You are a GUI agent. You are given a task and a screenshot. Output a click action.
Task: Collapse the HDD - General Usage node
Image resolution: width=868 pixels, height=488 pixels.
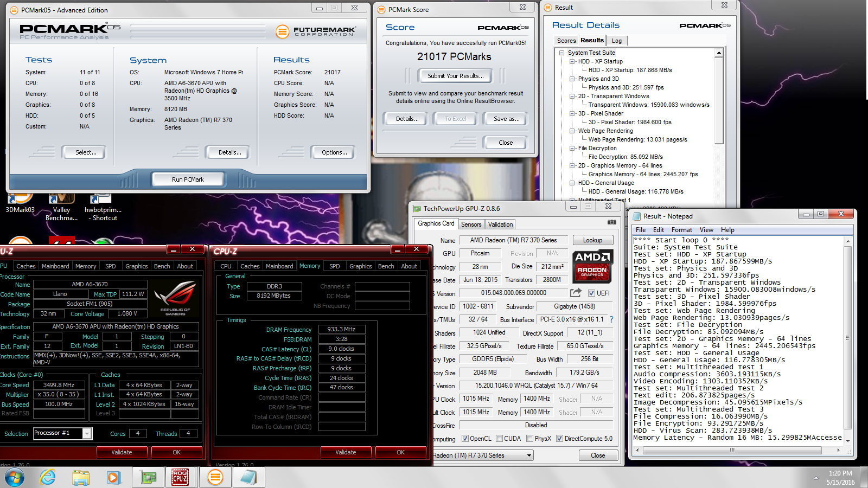(572, 183)
